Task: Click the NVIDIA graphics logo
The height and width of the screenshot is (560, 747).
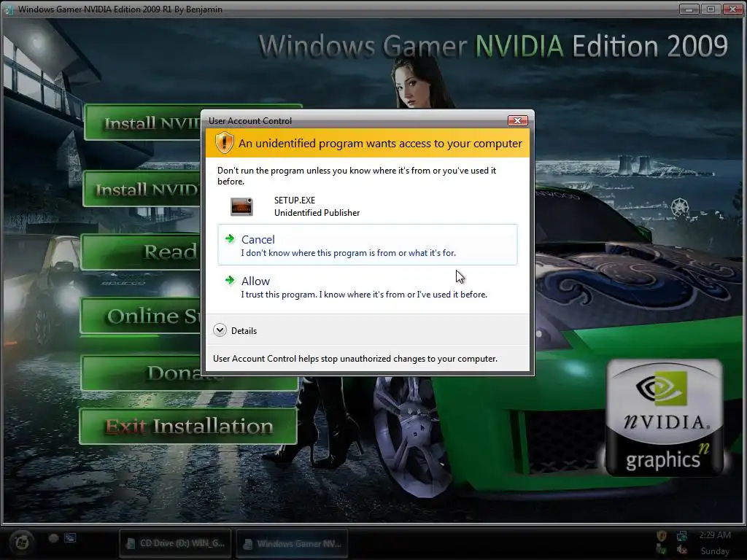Action: tap(664, 418)
